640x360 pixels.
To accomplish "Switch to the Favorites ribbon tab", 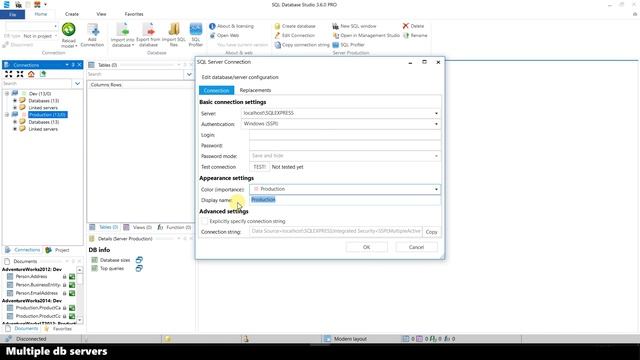I will coord(134,14).
